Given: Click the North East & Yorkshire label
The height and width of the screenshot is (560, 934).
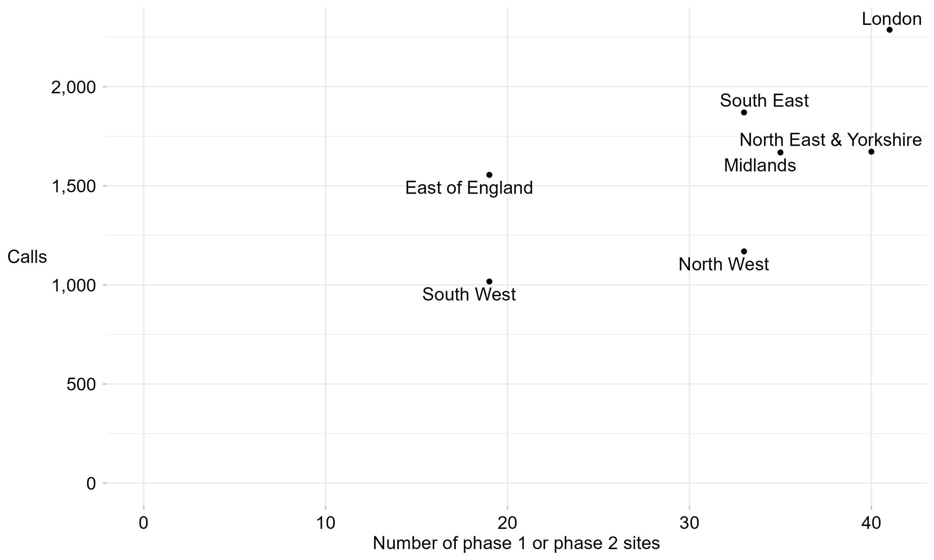Looking at the screenshot, I should (830, 140).
